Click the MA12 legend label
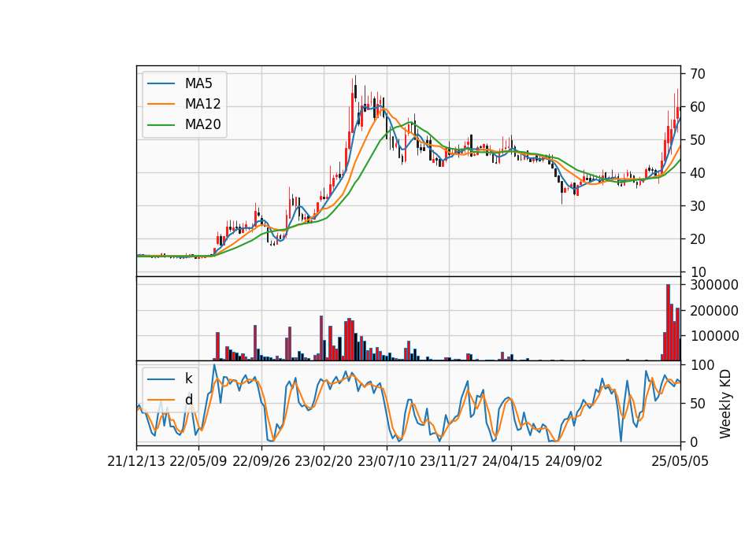Image resolution: width=756 pixels, height=543 pixels. (x=202, y=104)
